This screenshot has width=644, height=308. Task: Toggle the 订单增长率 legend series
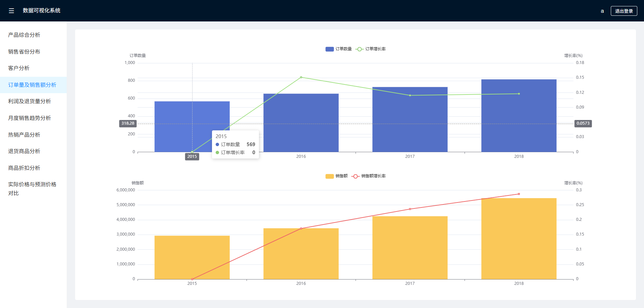point(370,49)
